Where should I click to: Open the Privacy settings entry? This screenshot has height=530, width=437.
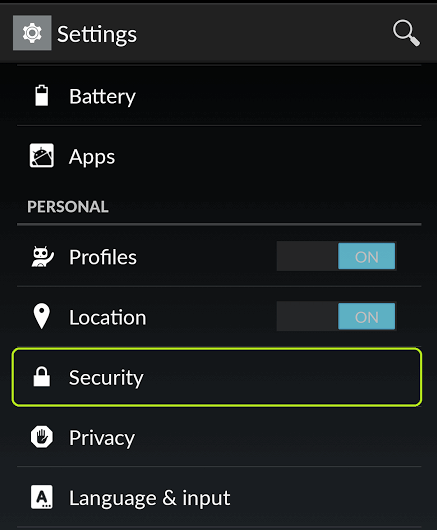(x=219, y=437)
